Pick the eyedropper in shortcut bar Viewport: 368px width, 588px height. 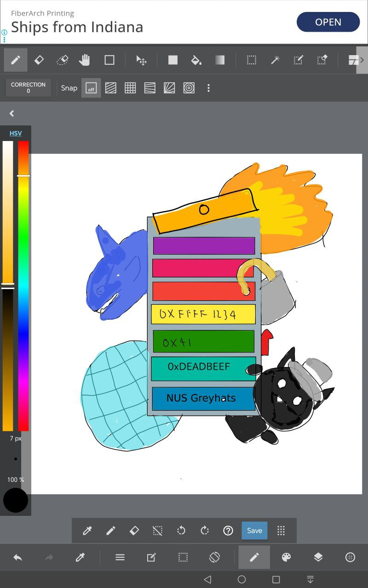87,531
